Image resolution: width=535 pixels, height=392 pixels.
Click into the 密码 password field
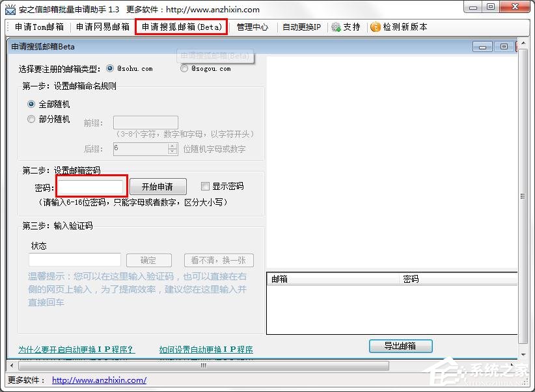click(90, 187)
